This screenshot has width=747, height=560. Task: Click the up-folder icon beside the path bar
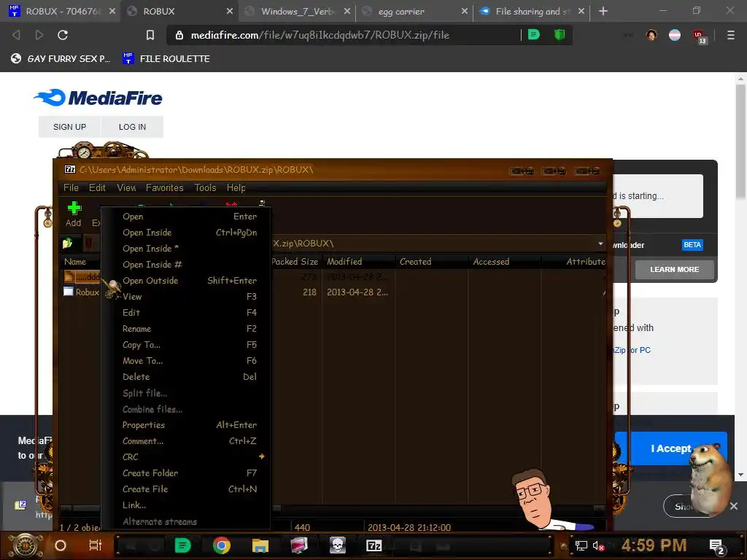pyautogui.click(x=67, y=244)
